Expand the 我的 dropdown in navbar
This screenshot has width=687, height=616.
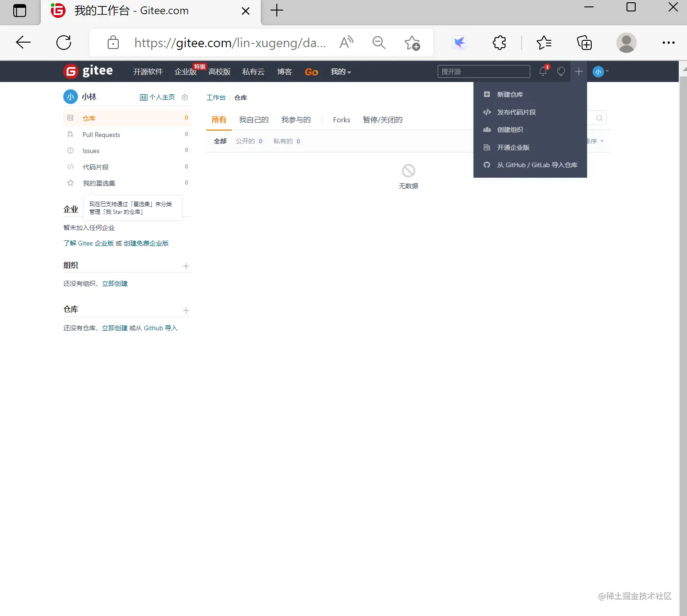click(x=341, y=72)
